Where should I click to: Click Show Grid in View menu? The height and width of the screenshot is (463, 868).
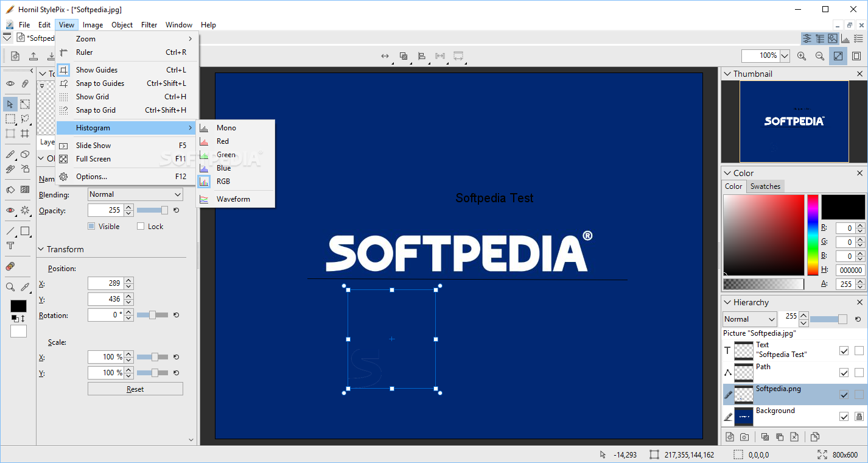tap(127, 97)
